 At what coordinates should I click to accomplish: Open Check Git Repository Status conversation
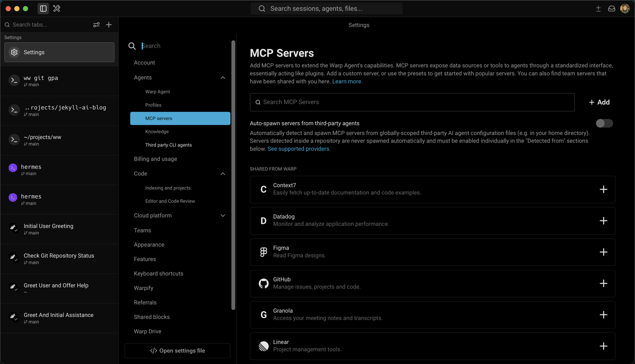point(59,259)
